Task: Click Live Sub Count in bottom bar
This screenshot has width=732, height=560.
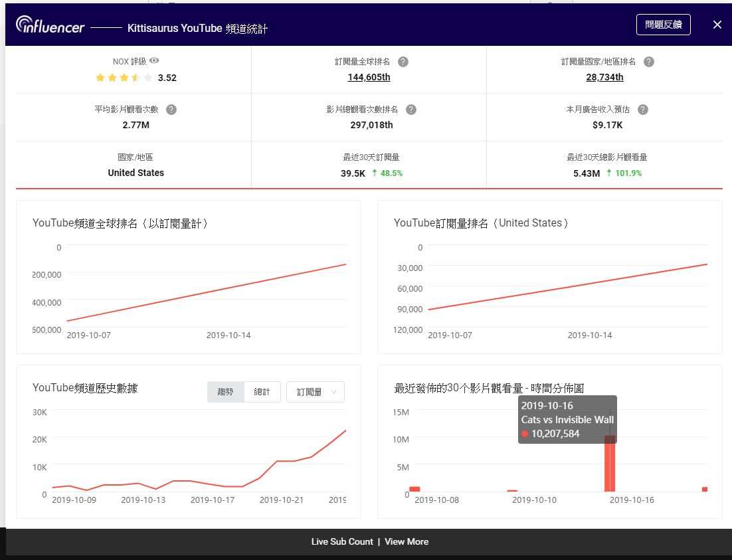Action: tap(342, 541)
